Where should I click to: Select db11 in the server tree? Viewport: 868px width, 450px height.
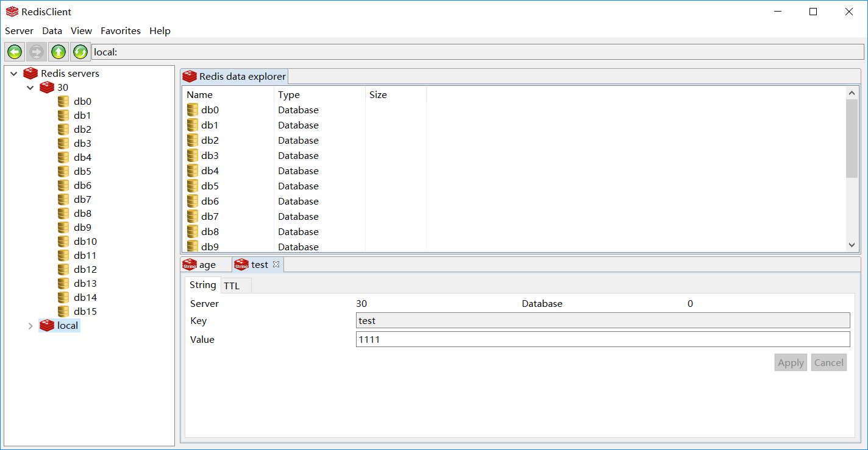[85, 255]
